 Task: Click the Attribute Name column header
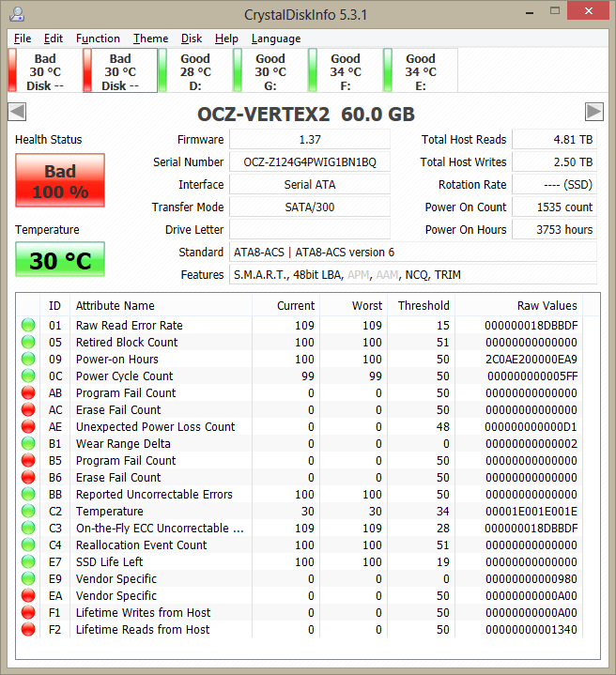[161, 305]
